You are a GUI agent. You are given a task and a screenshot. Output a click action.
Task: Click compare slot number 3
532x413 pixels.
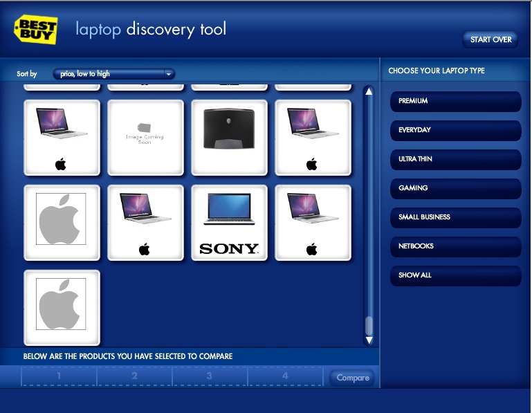[x=210, y=376]
